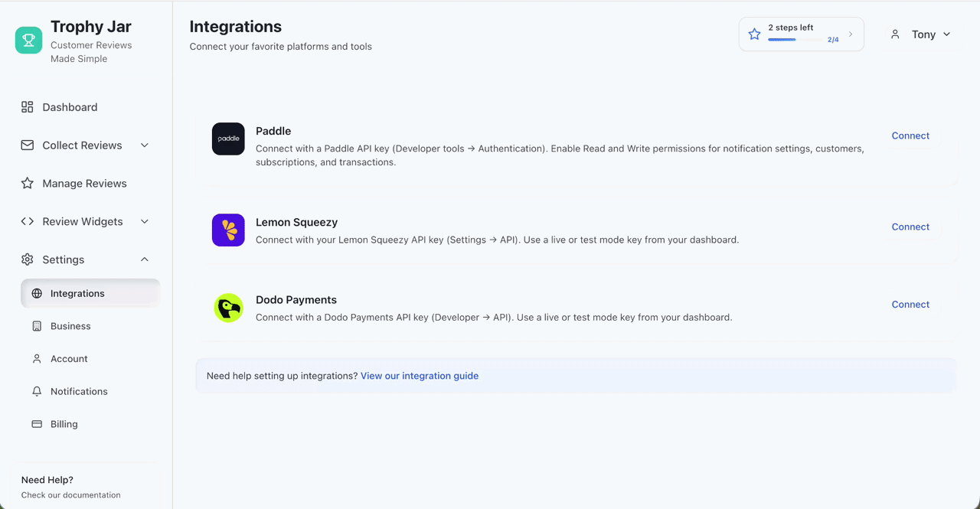Click the Lemon Squeezy integration title
980x509 pixels.
296,222
